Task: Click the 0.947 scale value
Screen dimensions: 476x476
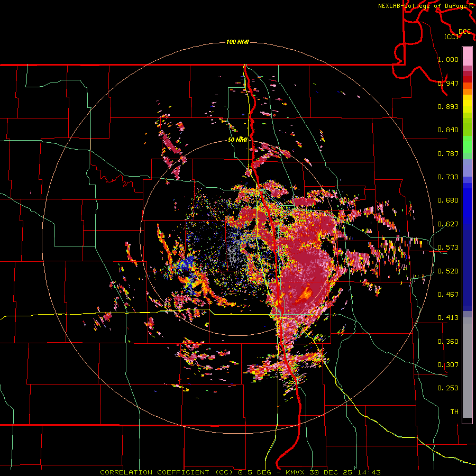Action: click(x=448, y=83)
